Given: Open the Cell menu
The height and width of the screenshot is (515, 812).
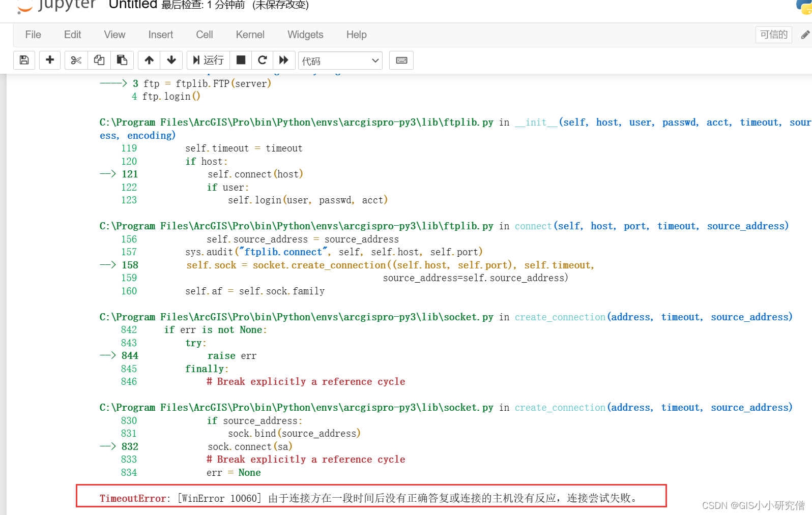Looking at the screenshot, I should click(205, 35).
